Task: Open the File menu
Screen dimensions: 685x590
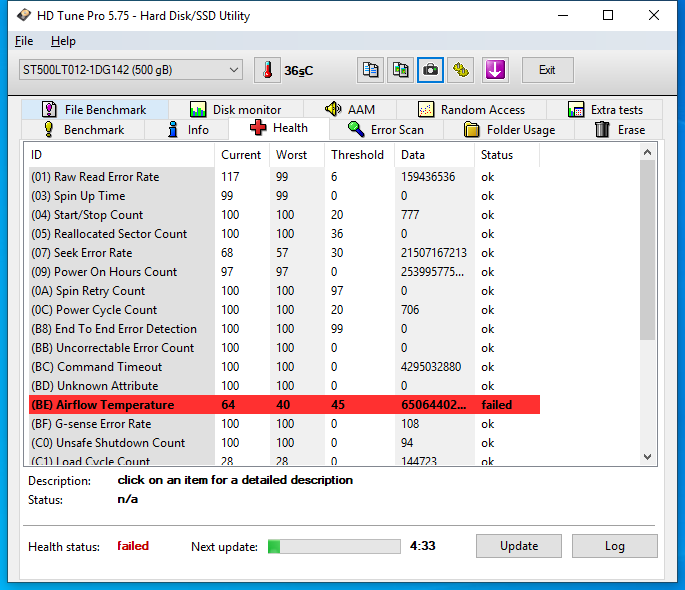Action: point(24,41)
